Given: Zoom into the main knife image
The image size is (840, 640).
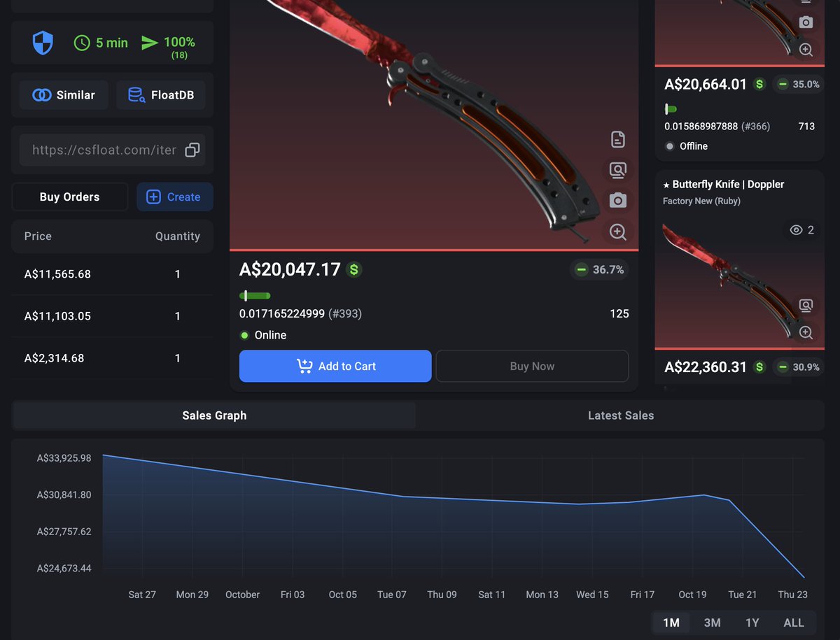Looking at the screenshot, I should [x=617, y=232].
